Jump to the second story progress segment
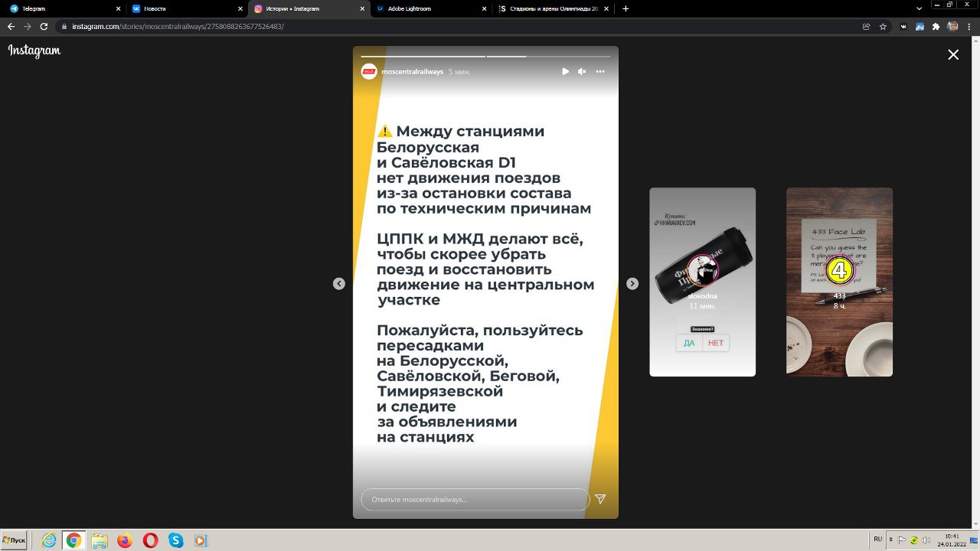Screen dimensions: 980x551 pyautogui.click(x=549, y=57)
